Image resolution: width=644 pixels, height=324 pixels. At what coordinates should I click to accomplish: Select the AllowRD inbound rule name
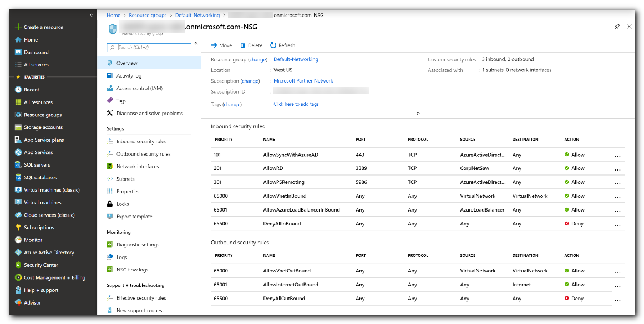point(273,168)
